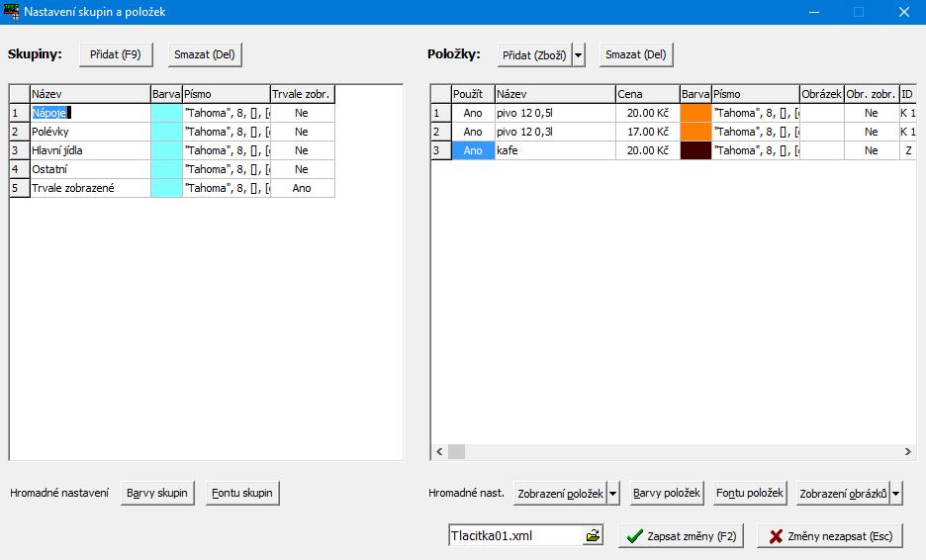This screenshot has width=926, height=560.
Task: Toggle Obr. zobr. Ne for kafe
Action: pos(871,150)
